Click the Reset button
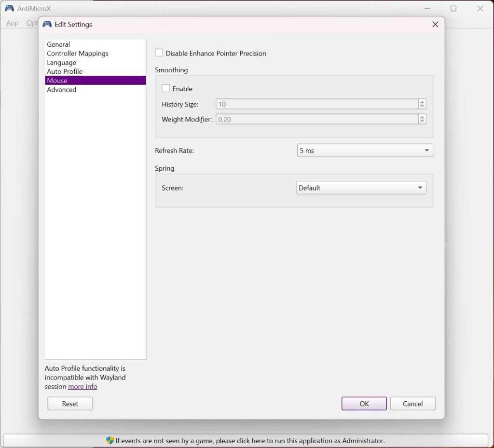This screenshot has width=494, height=448. [x=70, y=404]
